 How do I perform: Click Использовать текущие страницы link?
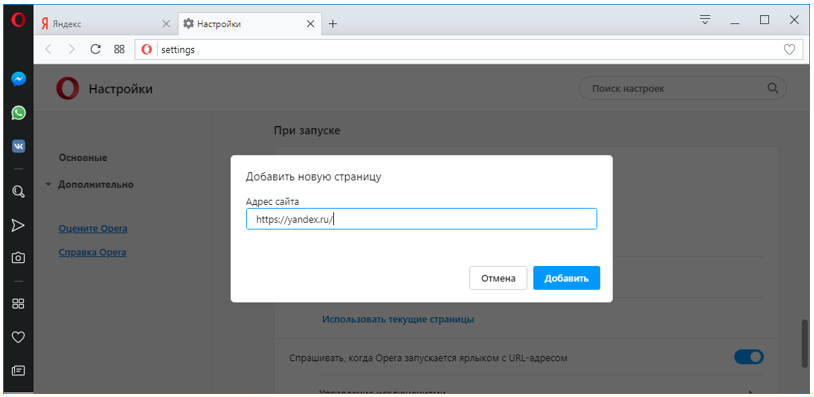(x=398, y=319)
